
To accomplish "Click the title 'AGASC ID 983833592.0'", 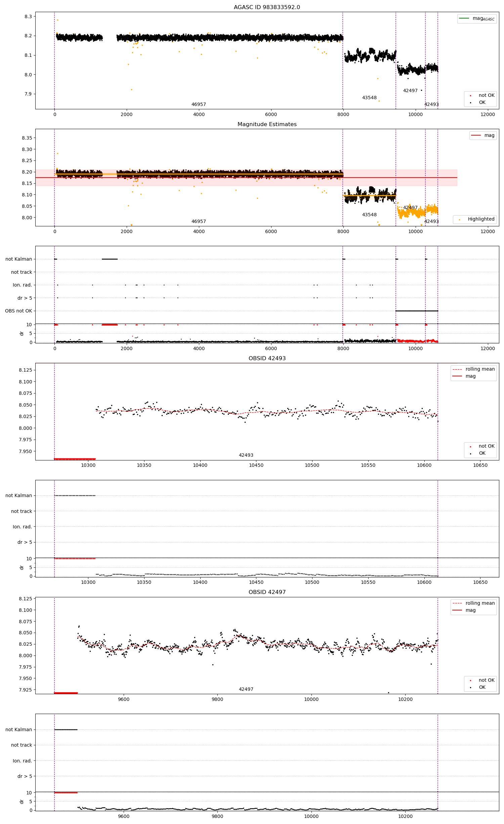I will pos(267,7).
